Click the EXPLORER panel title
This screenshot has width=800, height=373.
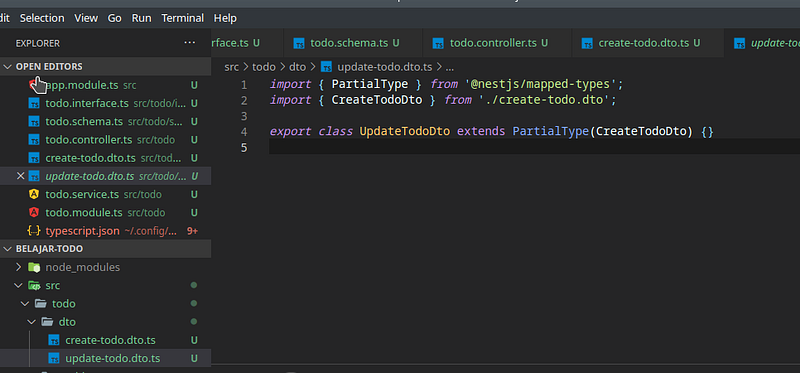38,43
